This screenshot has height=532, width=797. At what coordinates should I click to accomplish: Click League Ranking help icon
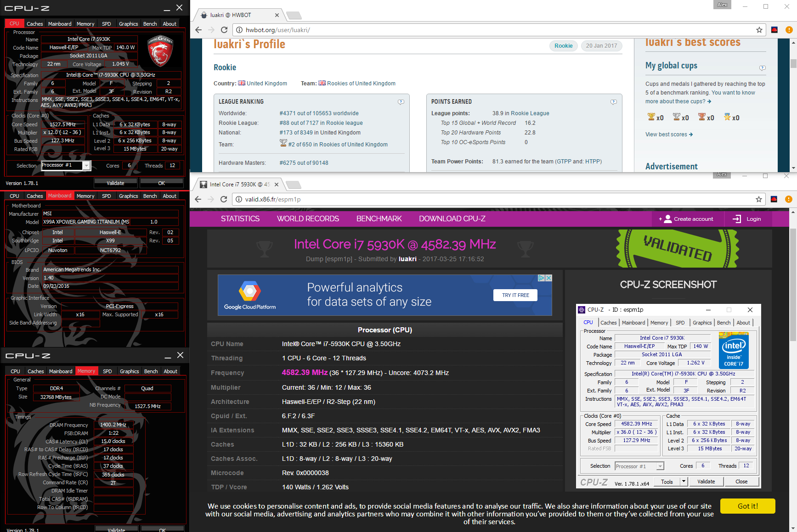point(401,102)
